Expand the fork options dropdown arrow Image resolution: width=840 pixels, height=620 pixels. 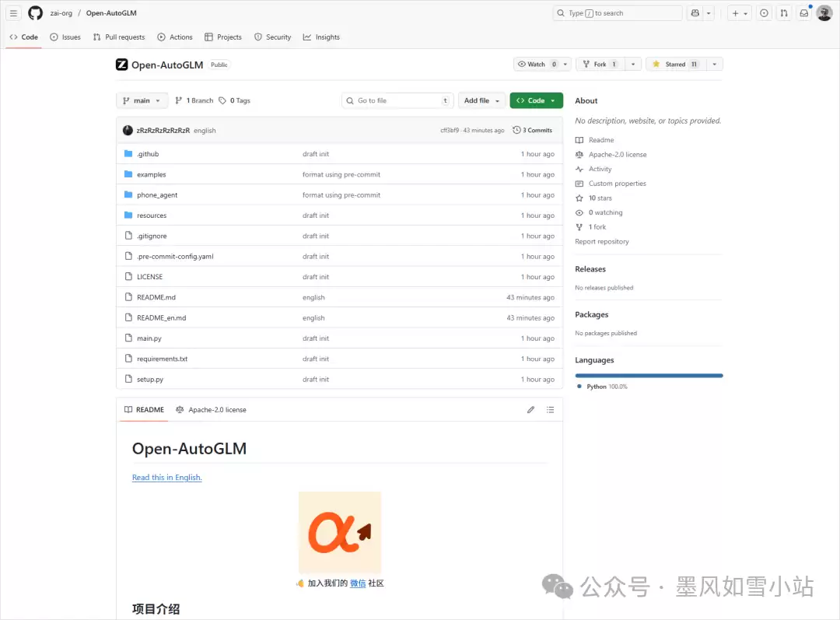coord(633,65)
